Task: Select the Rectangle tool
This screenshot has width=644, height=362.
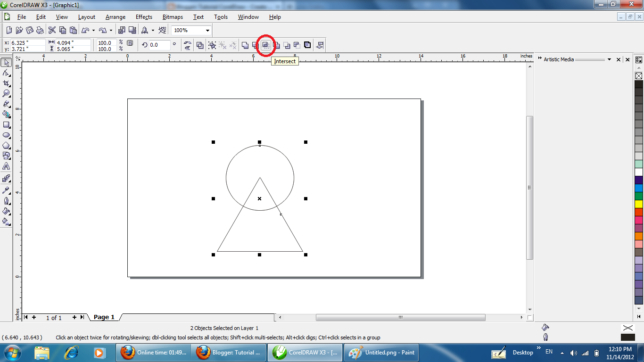Action: [x=6, y=125]
